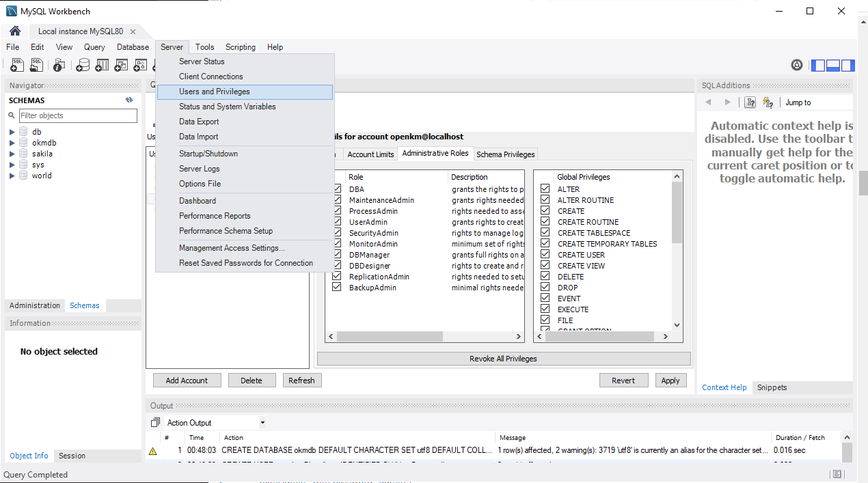Click the create new table icon
The height and width of the screenshot is (483, 868).
click(x=102, y=66)
